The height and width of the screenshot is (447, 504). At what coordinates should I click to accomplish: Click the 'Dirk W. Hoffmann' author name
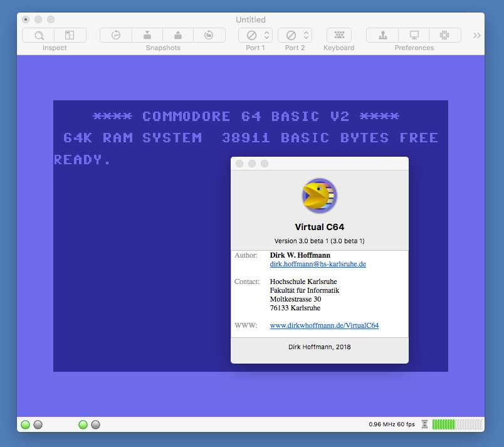300,255
